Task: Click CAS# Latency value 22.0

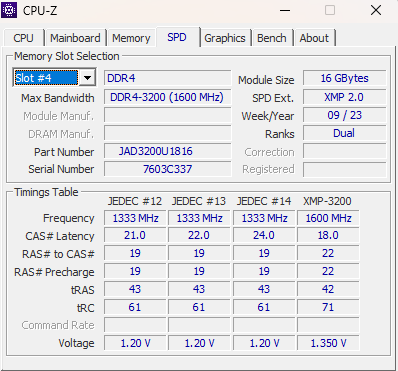Action: click(x=199, y=235)
